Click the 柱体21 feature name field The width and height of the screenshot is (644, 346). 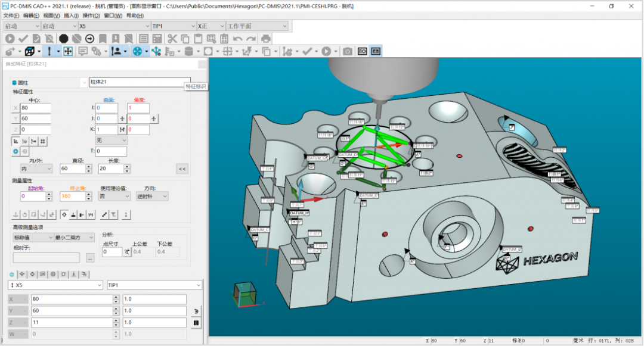pos(140,82)
